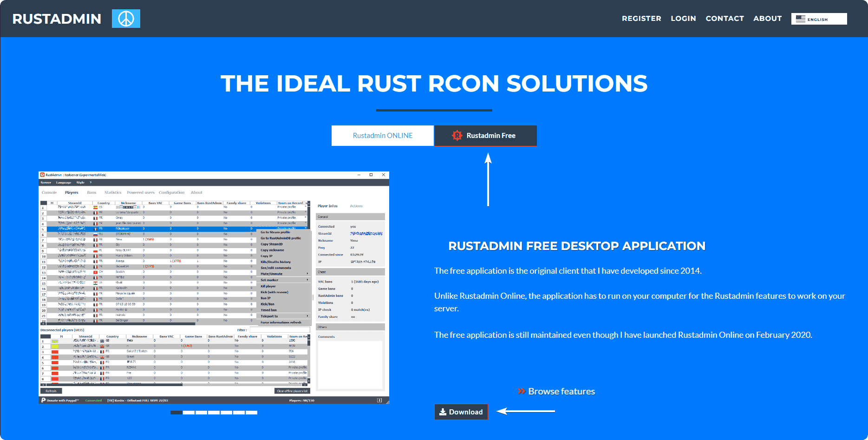868x440 pixels.
Task: Open the REGISTER page
Action: coord(641,19)
